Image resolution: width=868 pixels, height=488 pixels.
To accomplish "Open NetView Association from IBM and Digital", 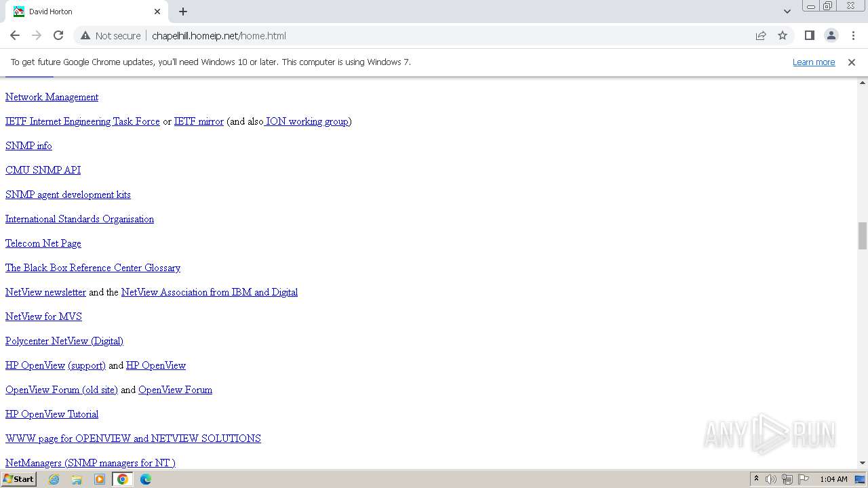I will pos(210,292).
